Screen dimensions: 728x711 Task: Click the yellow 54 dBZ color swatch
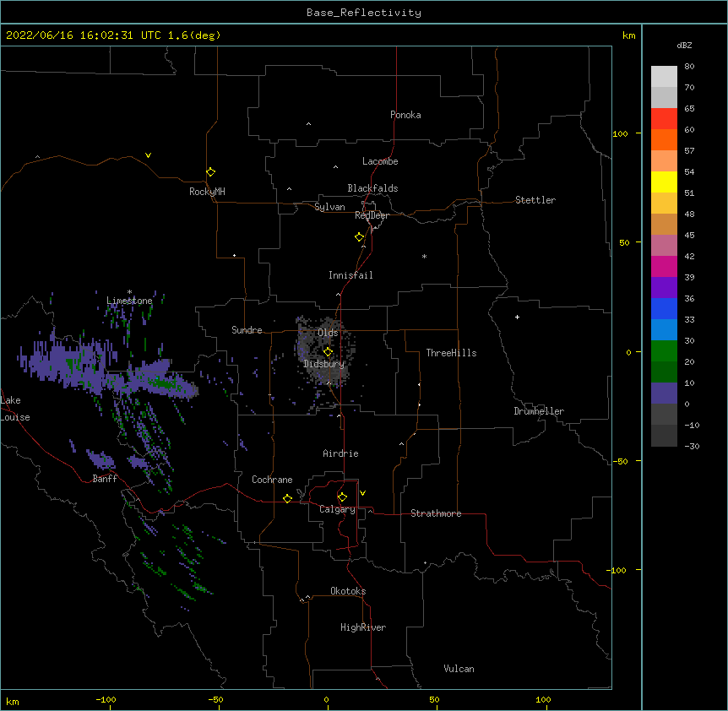(x=664, y=182)
